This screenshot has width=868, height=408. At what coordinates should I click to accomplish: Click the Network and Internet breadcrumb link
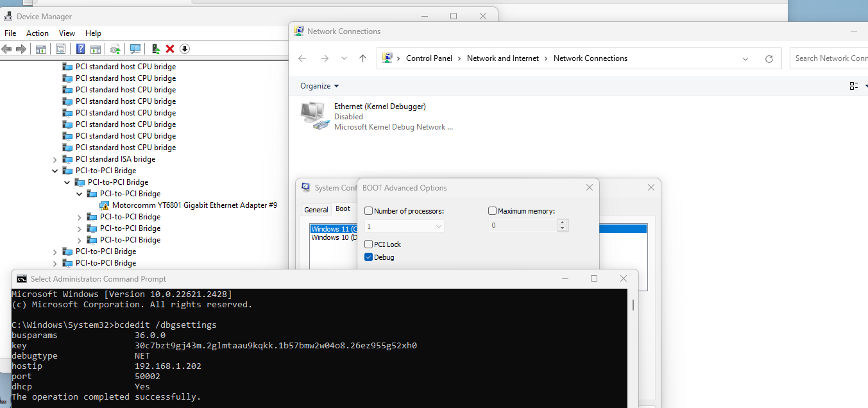pyautogui.click(x=502, y=58)
